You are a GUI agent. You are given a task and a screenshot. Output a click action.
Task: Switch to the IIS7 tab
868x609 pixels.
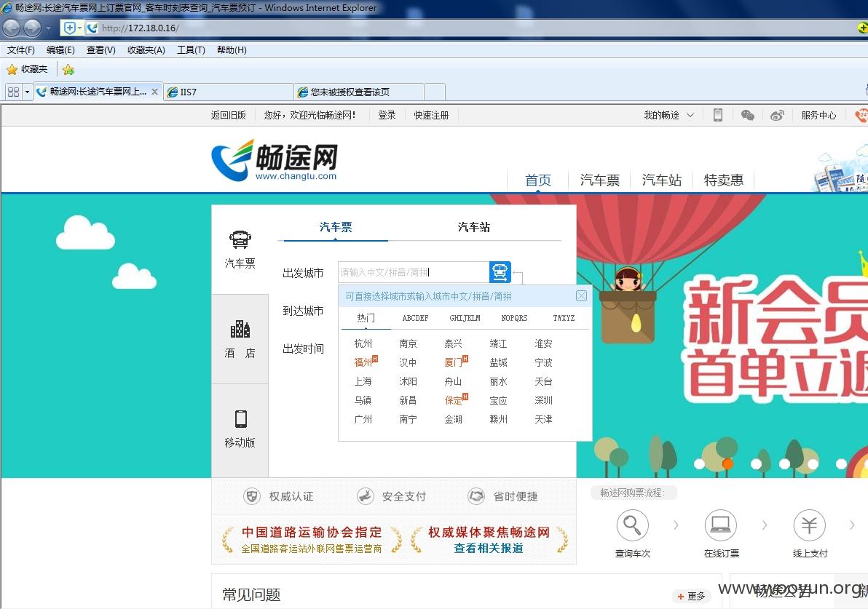pyautogui.click(x=228, y=92)
